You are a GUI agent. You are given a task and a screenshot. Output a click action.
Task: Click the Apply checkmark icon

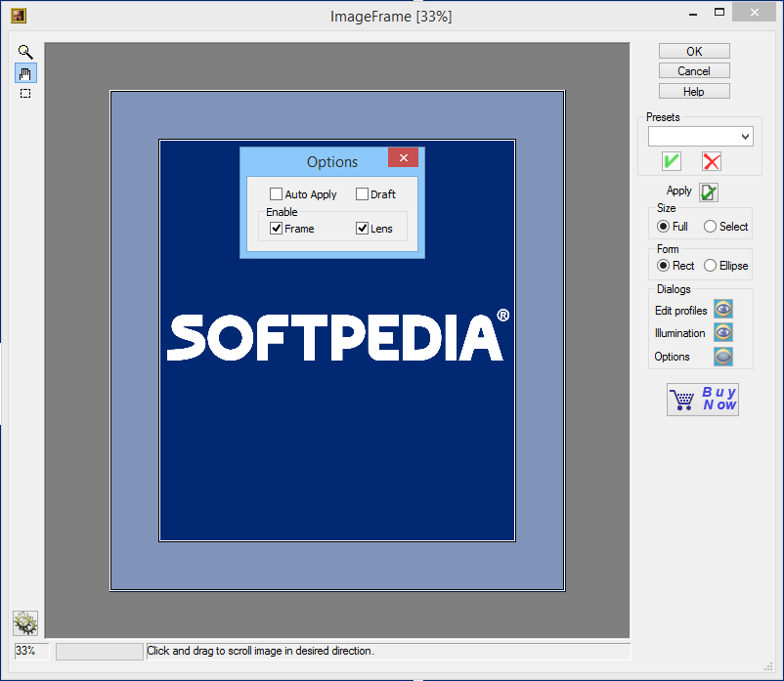709,192
